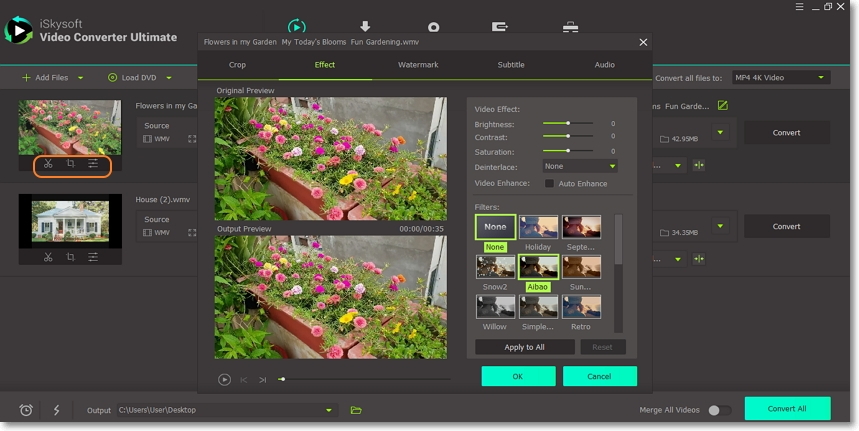The height and width of the screenshot is (431, 859).
Task: Open effects settings icon under flowers thumbnail
Action: [93, 164]
